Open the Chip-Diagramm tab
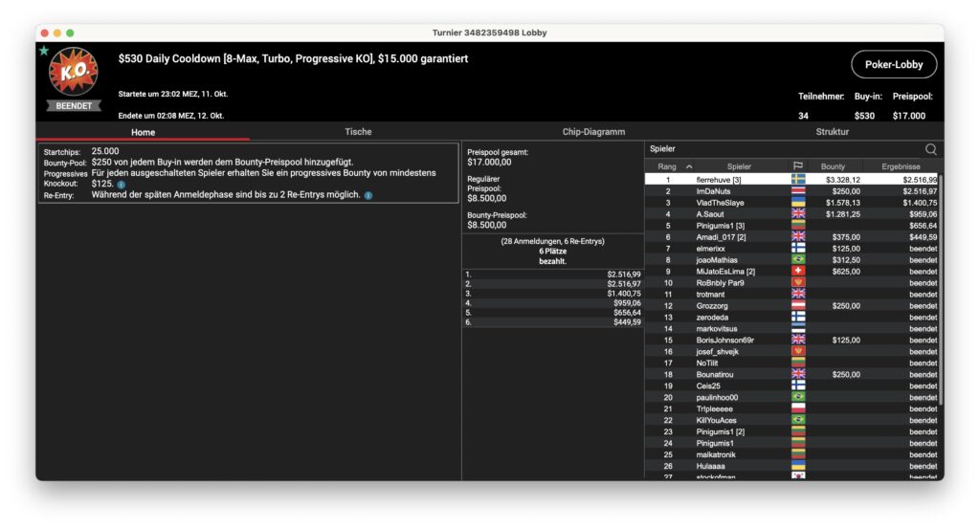980x528 pixels. pyautogui.click(x=591, y=132)
